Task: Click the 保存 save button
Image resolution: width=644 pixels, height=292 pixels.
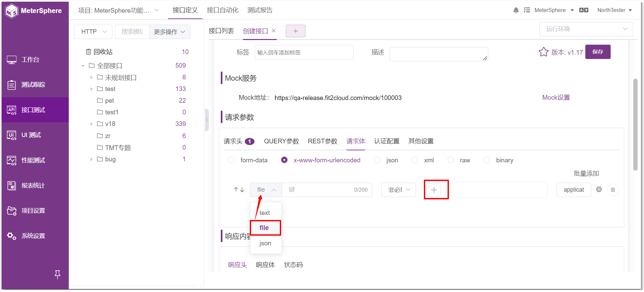Action: point(598,52)
